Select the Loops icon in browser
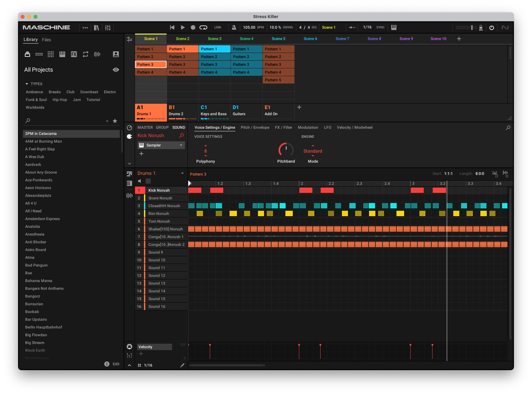 (x=85, y=54)
